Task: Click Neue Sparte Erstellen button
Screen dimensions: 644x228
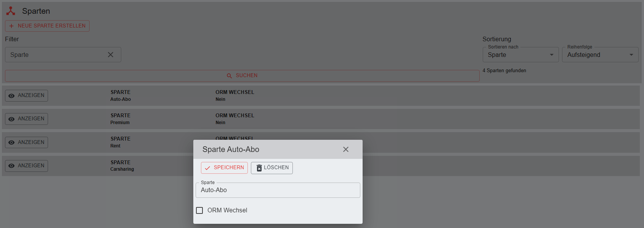Action: point(47,26)
